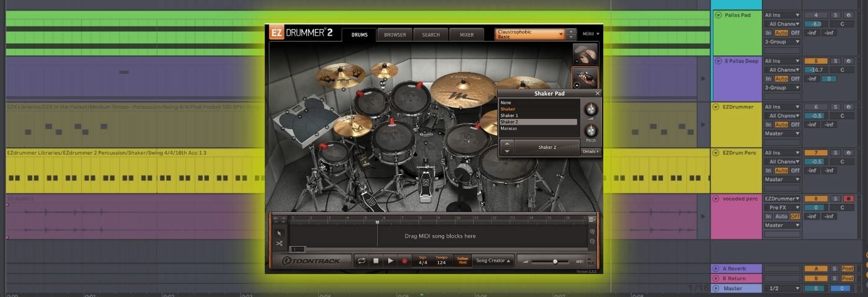
Task: Open vocoded perc EZDrummer input dropdown
Action: click(x=782, y=198)
